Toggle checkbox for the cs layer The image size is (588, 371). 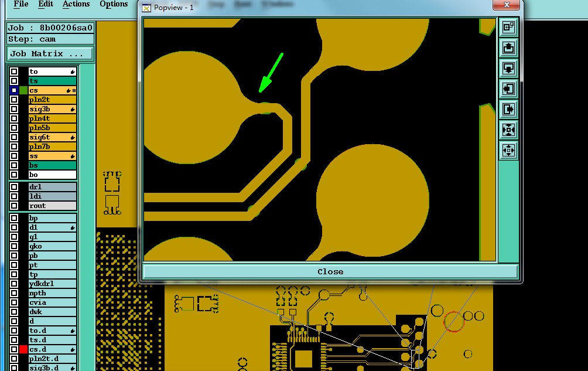tap(14, 90)
